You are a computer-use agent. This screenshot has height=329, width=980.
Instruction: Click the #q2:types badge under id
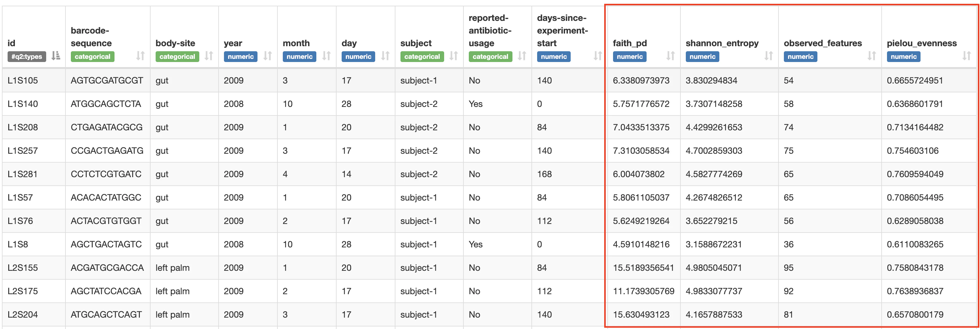pos(27,57)
